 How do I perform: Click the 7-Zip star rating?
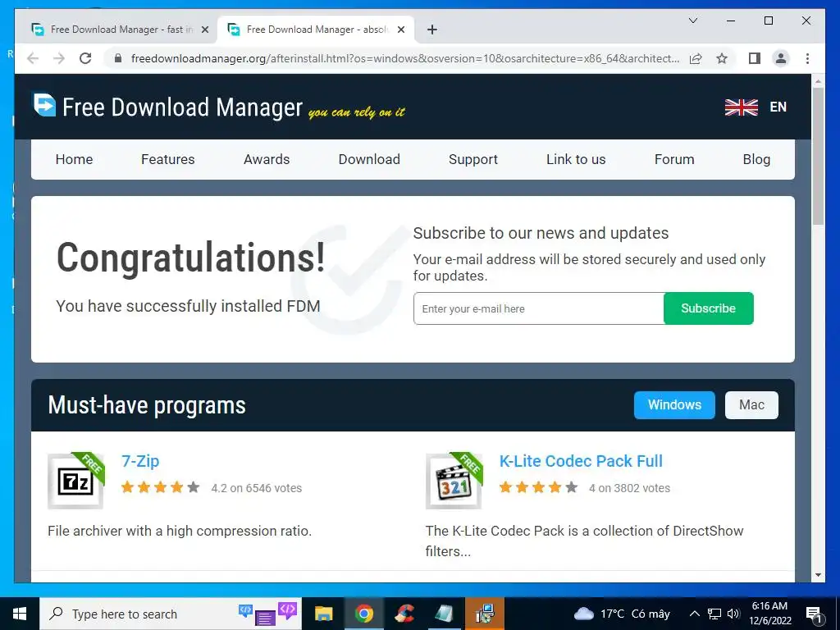[x=160, y=487]
